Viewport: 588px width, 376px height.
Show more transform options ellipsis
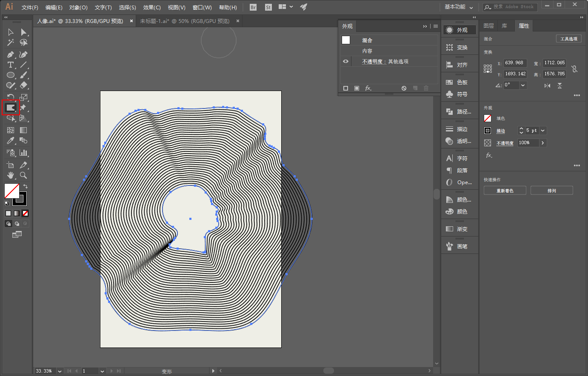[577, 95]
